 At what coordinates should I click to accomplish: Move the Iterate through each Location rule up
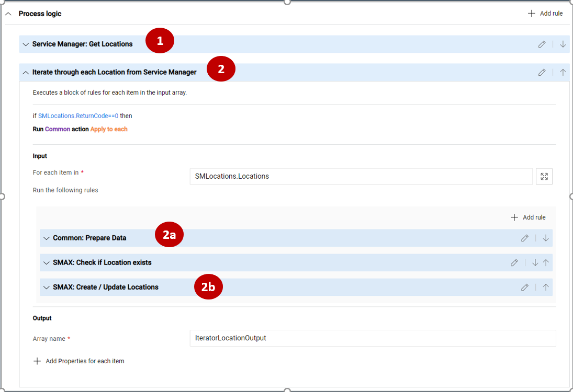563,72
